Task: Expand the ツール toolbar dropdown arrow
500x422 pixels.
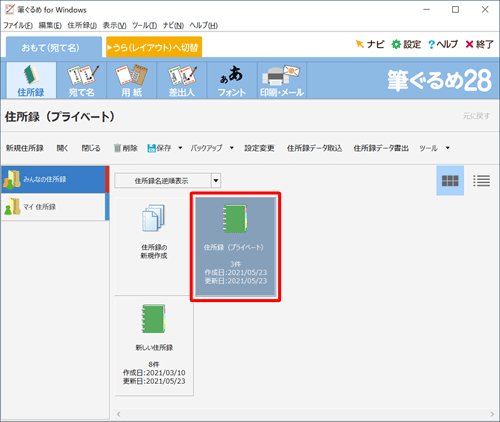Action: coord(448,148)
